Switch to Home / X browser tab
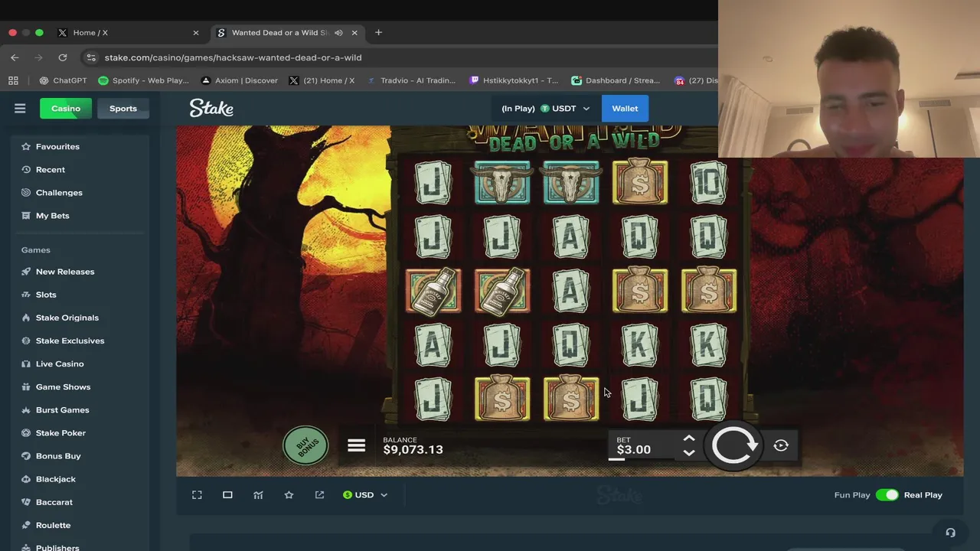980x551 pixels. [x=129, y=33]
